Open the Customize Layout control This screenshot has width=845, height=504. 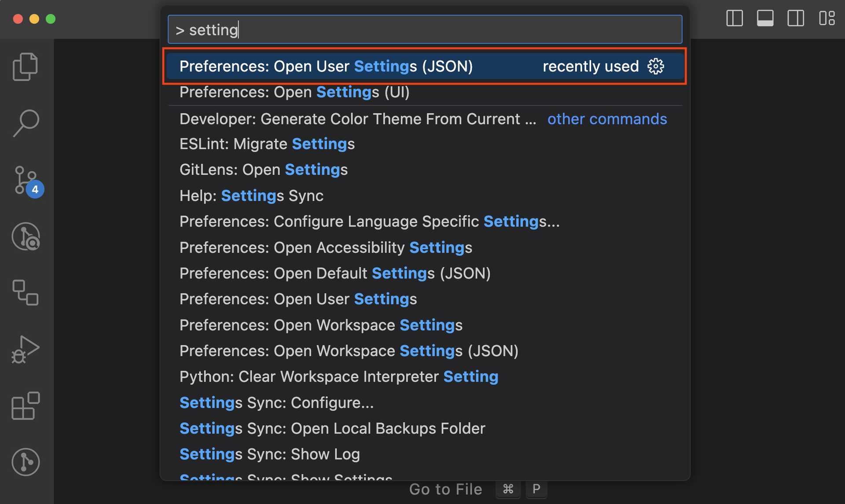[827, 18]
